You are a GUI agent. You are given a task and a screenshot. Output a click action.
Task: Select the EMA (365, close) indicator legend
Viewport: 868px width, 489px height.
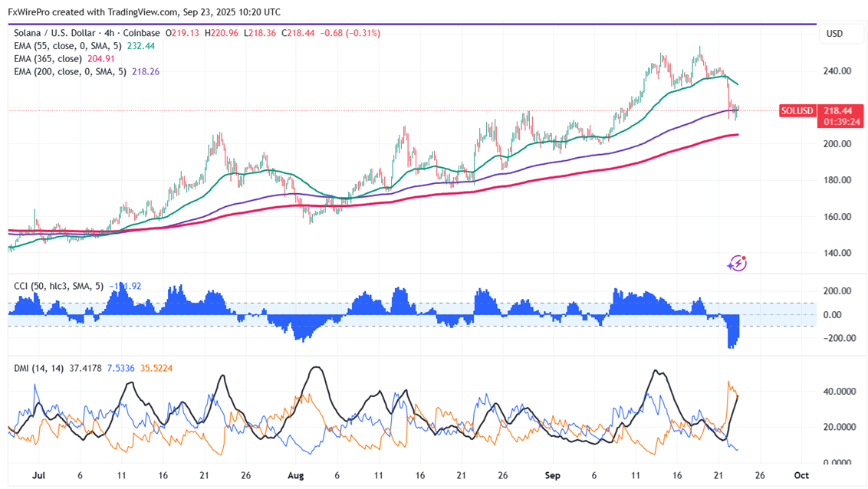(48, 59)
